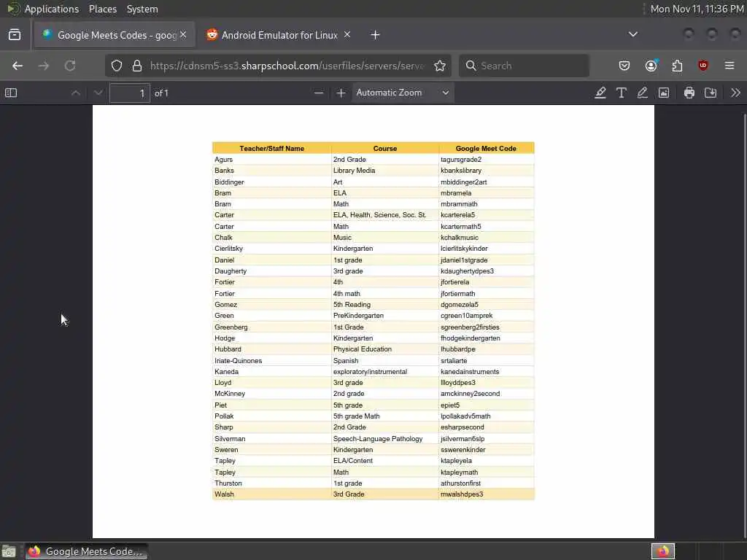Open Pocket save icon
Viewport: 747px width, 560px height.
[624, 66]
